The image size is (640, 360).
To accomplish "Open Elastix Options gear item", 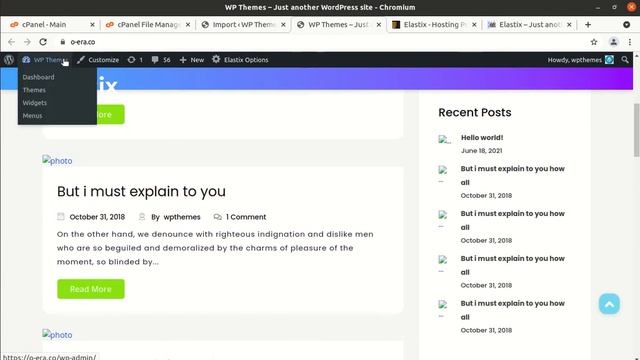I will (x=240, y=60).
